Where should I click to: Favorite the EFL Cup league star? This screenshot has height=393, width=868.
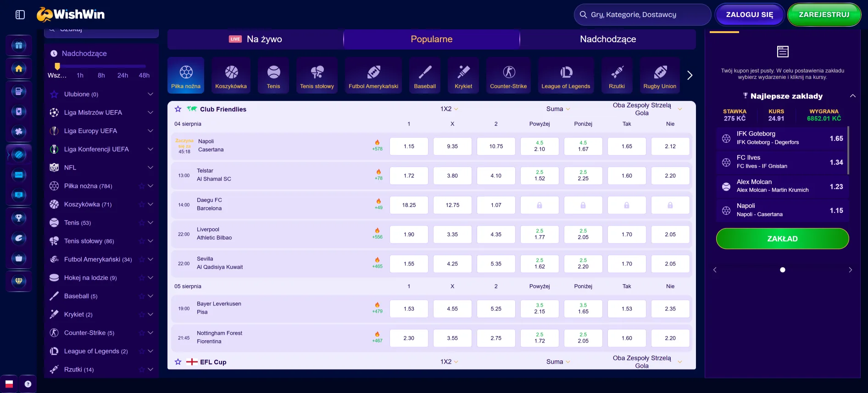point(178,362)
